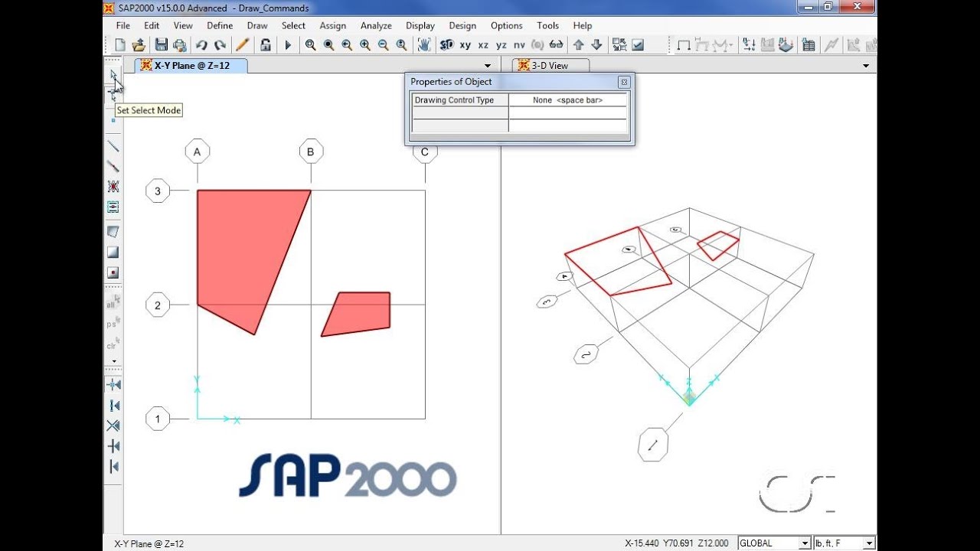Open a file with the Open icon
The height and width of the screenshot is (551, 980).
pos(139,45)
